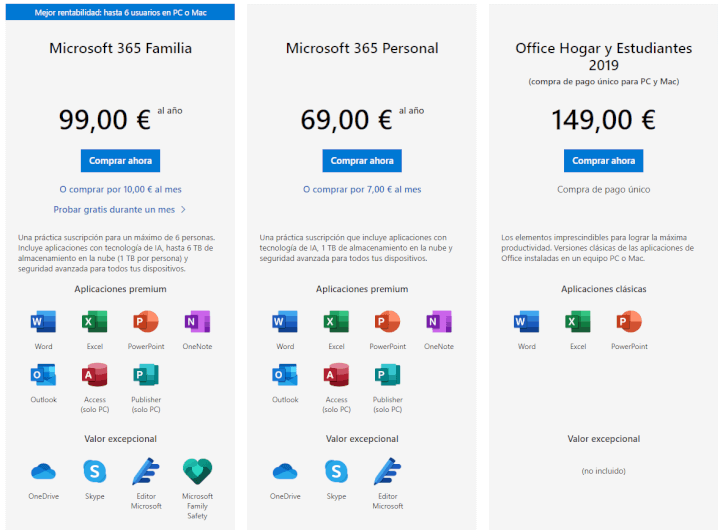Click the Outlook icon in Microsoft 365 Personal

[x=285, y=375]
